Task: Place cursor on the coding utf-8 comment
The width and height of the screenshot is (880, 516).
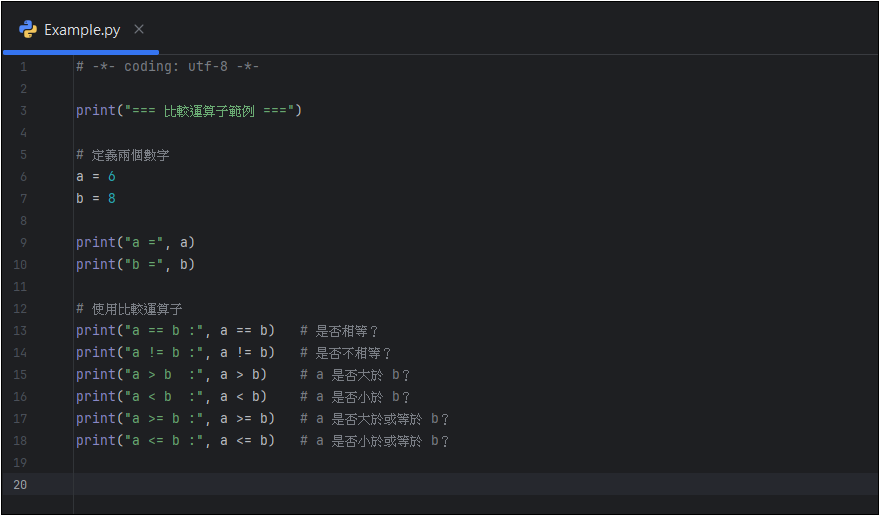Action: coord(167,67)
